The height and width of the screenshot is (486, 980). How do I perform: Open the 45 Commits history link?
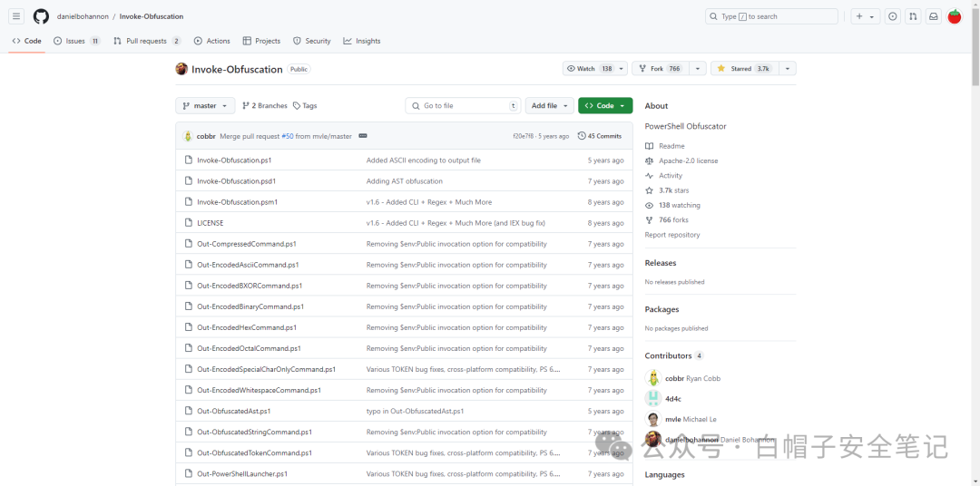(x=600, y=136)
